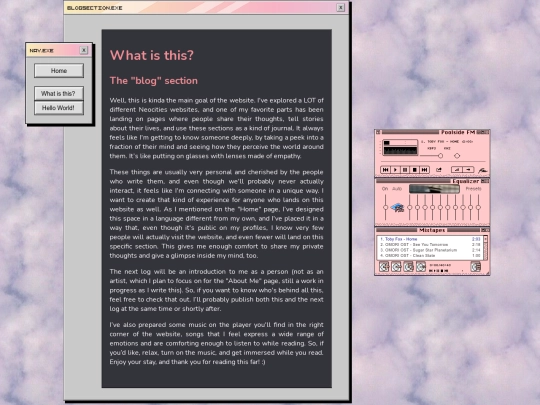Image resolution: width=540 pixels, height=405 pixels.
Task: Skip to next track in music player
Action: 424,169
